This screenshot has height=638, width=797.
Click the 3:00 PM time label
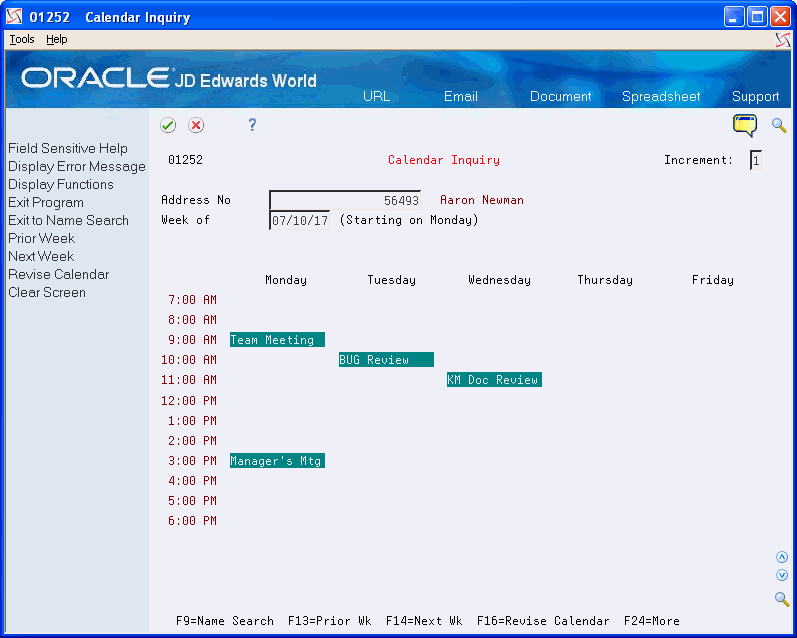(193, 461)
